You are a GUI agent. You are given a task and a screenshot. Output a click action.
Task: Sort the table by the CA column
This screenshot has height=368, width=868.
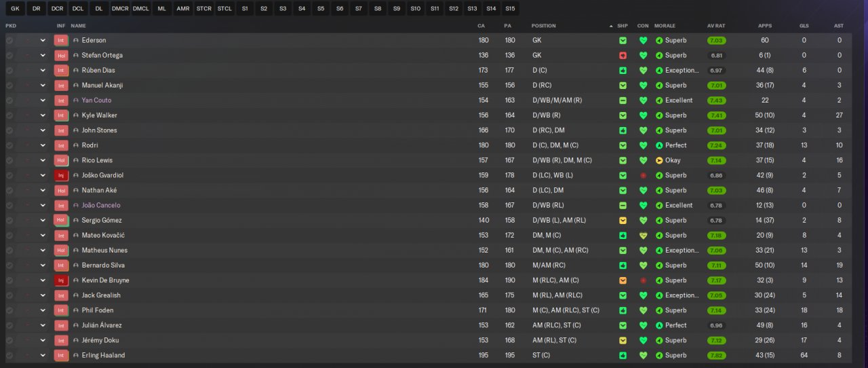[483, 26]
